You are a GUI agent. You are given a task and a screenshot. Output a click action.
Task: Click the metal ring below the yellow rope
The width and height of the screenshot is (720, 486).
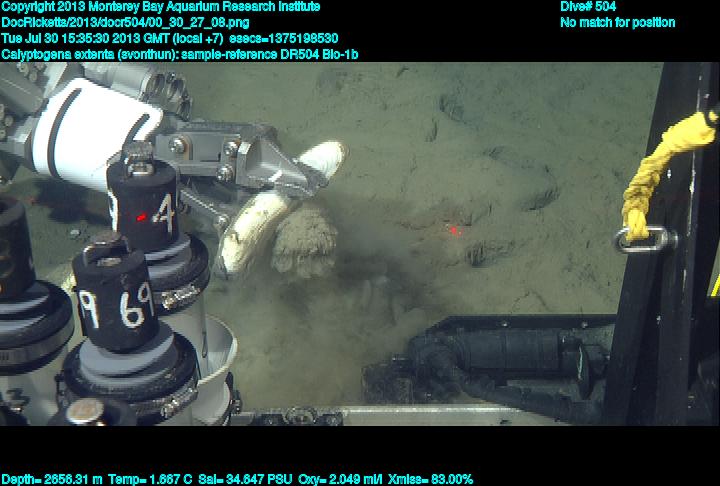point(640,240)
